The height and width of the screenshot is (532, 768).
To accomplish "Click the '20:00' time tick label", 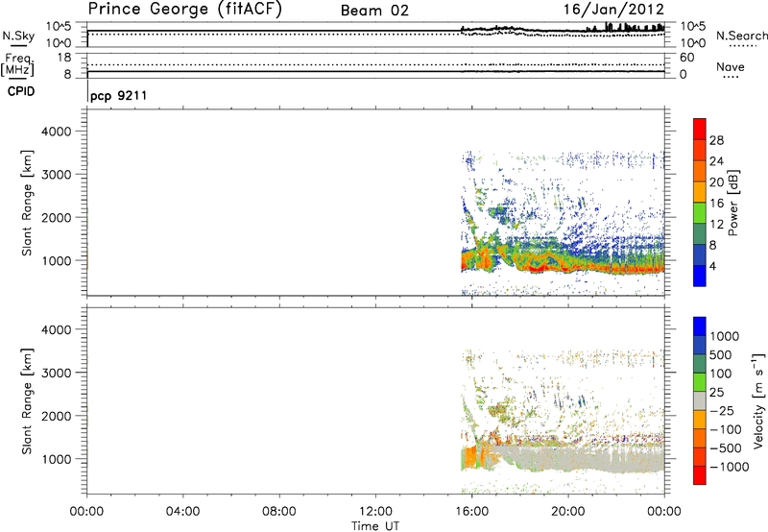I will point(568,512).
